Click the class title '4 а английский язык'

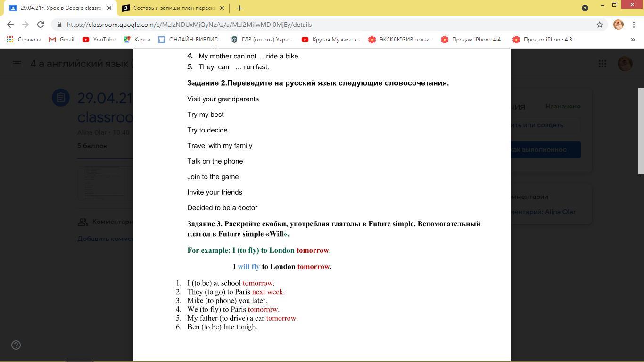tap(82, 64)
